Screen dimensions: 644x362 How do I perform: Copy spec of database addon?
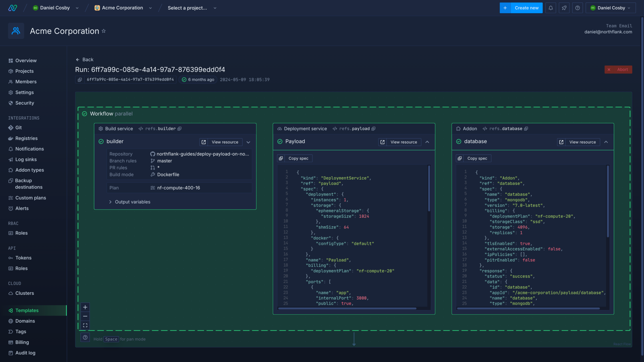point(474,158)
